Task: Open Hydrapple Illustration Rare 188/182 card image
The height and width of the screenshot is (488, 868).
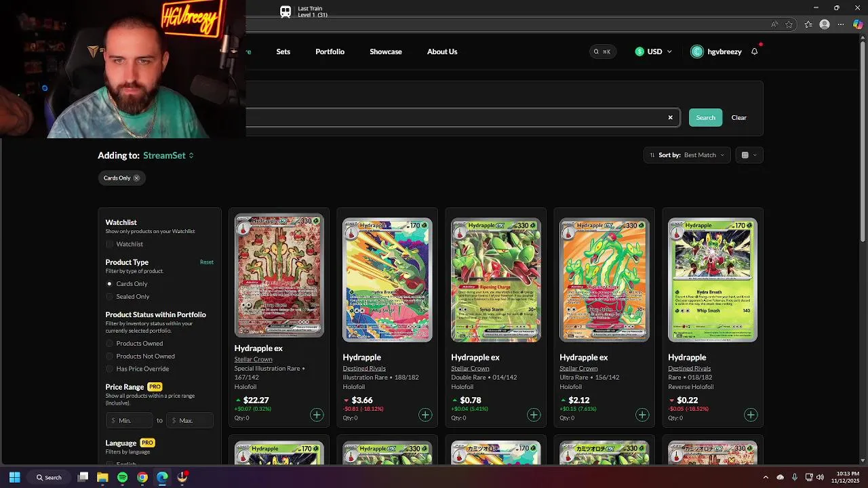Action: point(387,280)
